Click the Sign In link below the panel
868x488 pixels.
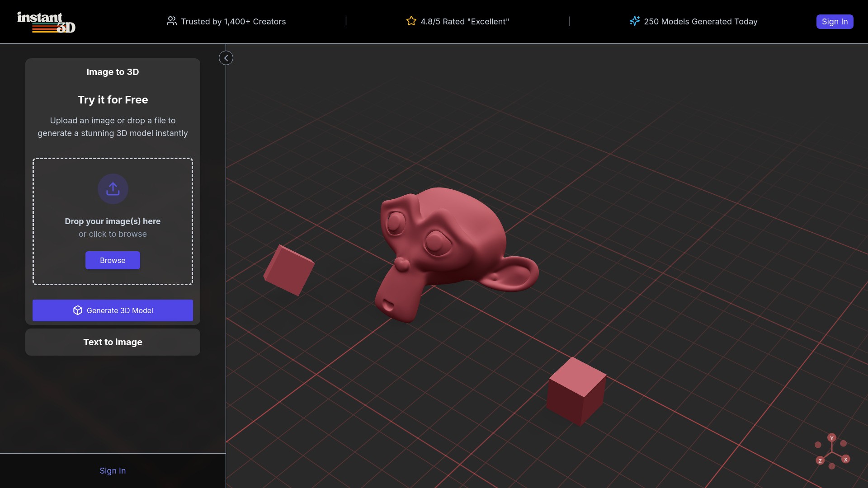pyautogui.click(x=113, y=470)
